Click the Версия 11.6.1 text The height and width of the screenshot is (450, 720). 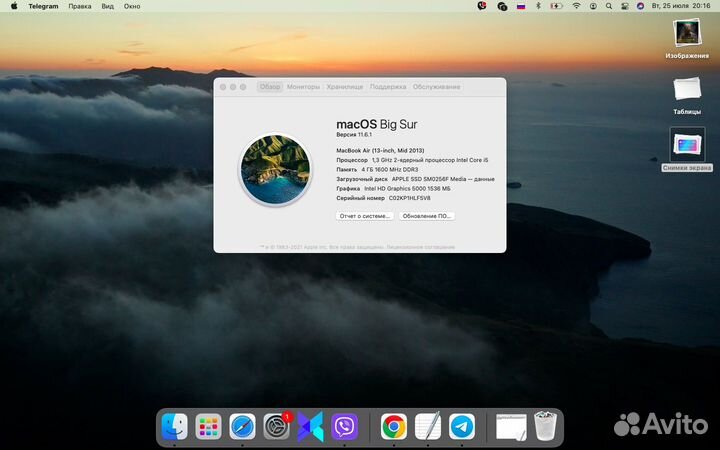[354, 135]
